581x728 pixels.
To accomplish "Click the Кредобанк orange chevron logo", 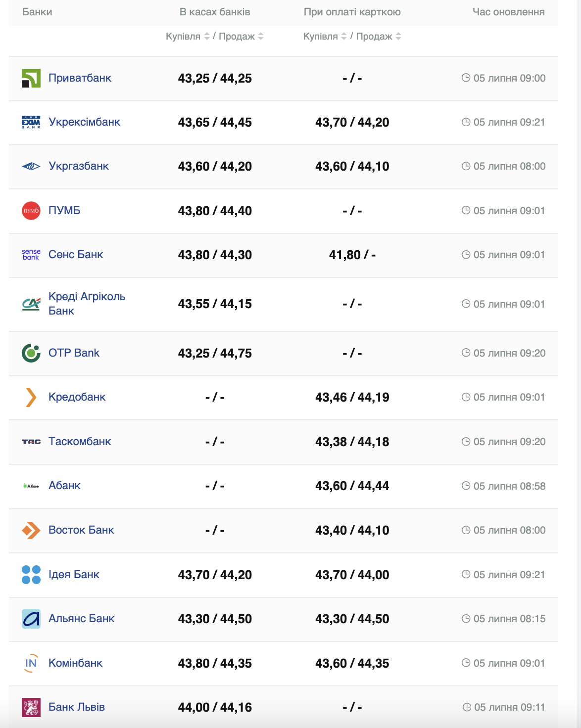I will coord(31,397).
